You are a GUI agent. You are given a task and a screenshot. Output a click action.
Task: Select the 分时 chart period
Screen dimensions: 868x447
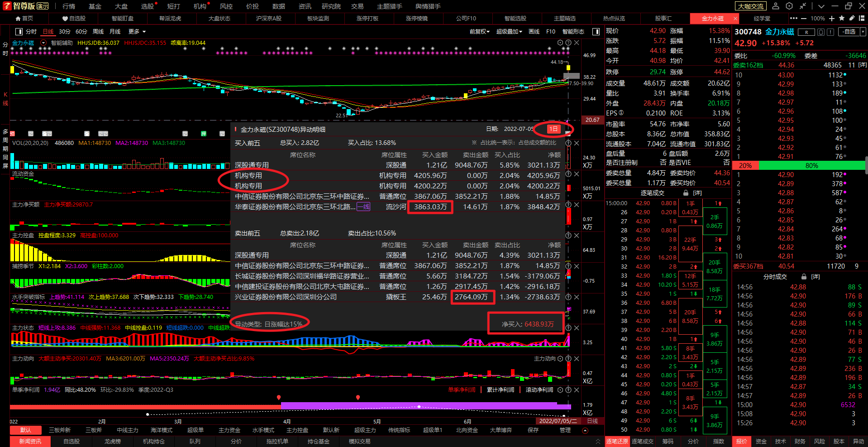coord(31,32)
